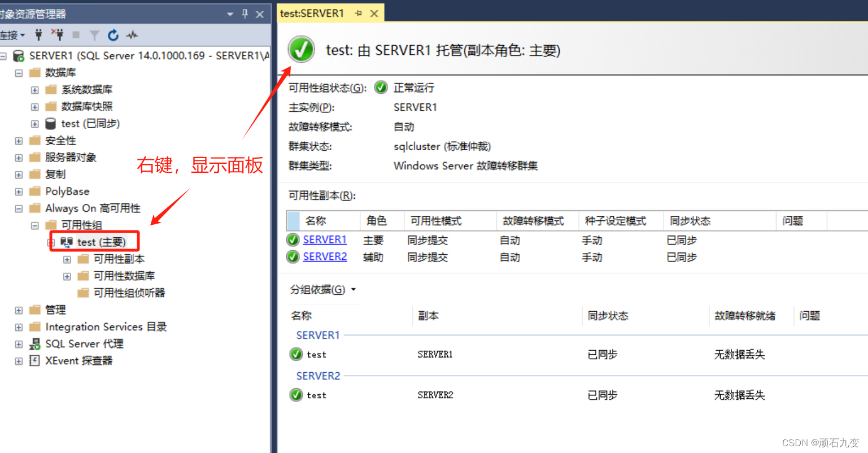868x453 pixels.
Task: Click the Filter icon in Object Explorer toolbar
Action: [94, 35]
